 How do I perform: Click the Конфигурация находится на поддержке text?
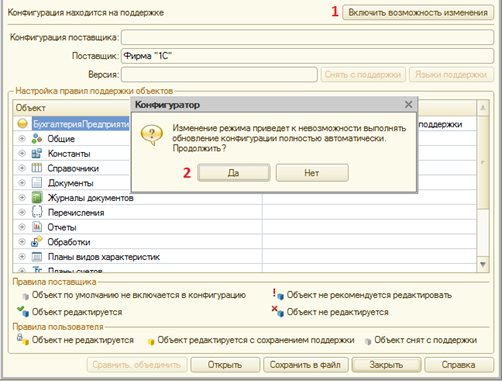coord(86,13)
